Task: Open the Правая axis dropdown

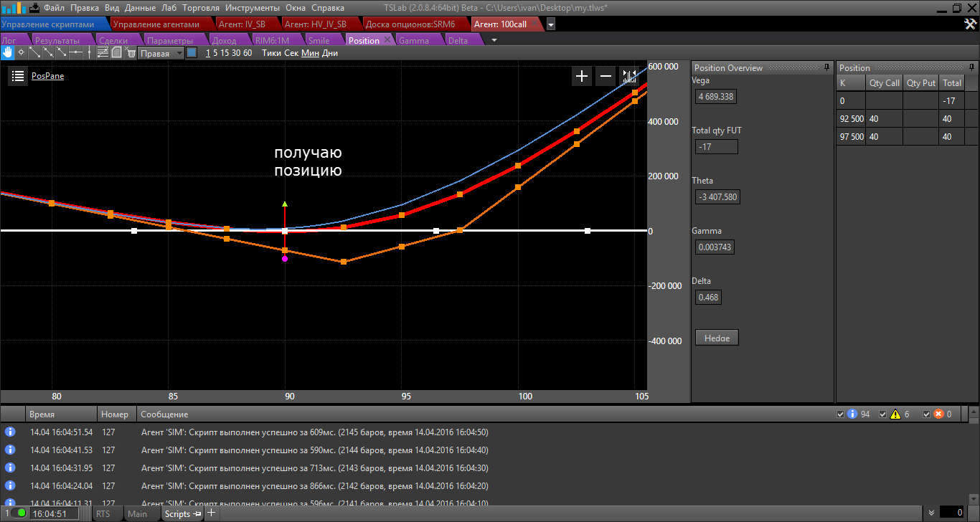Action: click(161, 53)
